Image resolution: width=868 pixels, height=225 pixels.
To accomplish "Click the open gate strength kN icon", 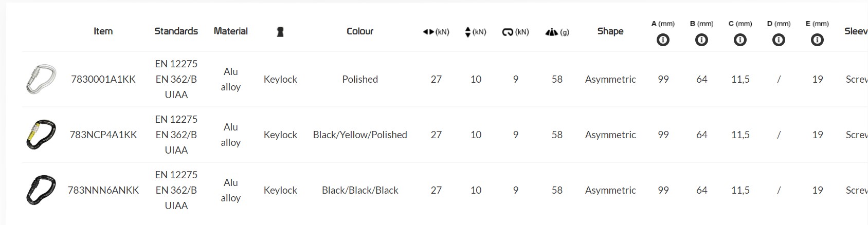I will pos(507,32).
